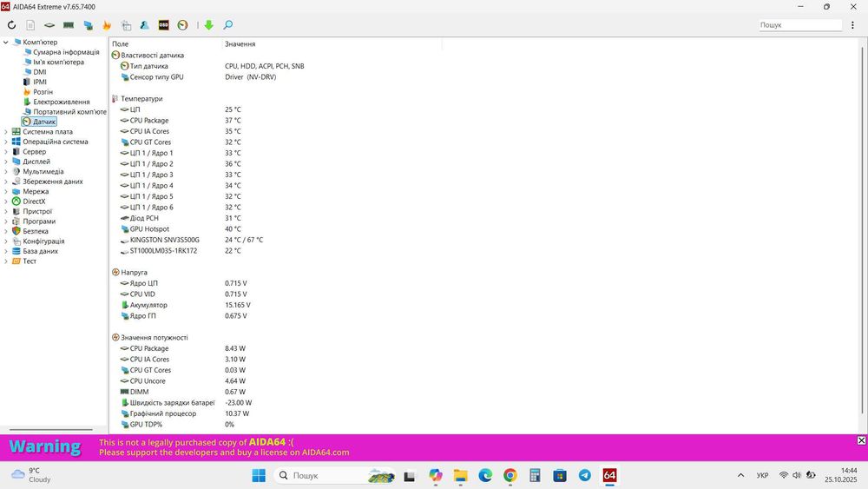Screen dimensions: 868x489
Task: Open Telegram from the taskbar
Action: point(584,475)
